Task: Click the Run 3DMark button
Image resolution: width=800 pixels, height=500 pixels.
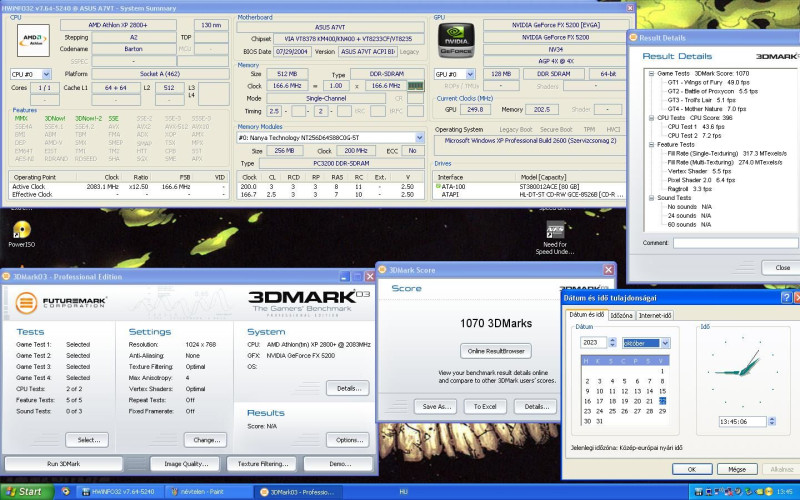Action: pos(63,464)
